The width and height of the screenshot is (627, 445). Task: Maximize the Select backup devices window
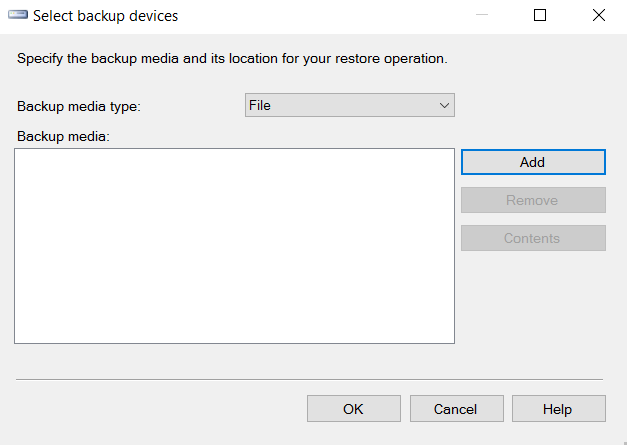click(540, 16)
